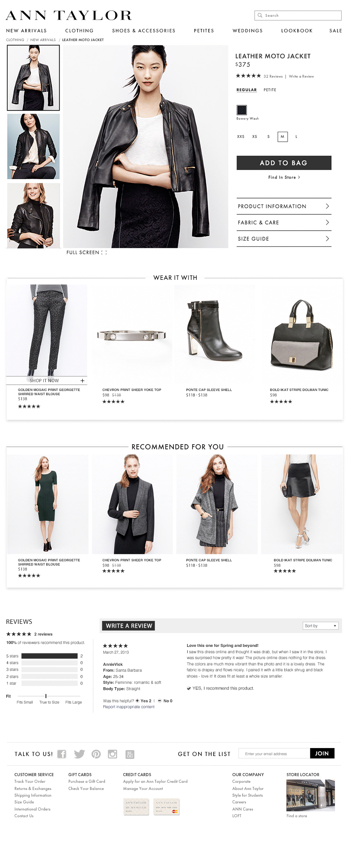Open the Sort by dropdown
This screenshot has height=868, width=348.
(x=321, y=626)
